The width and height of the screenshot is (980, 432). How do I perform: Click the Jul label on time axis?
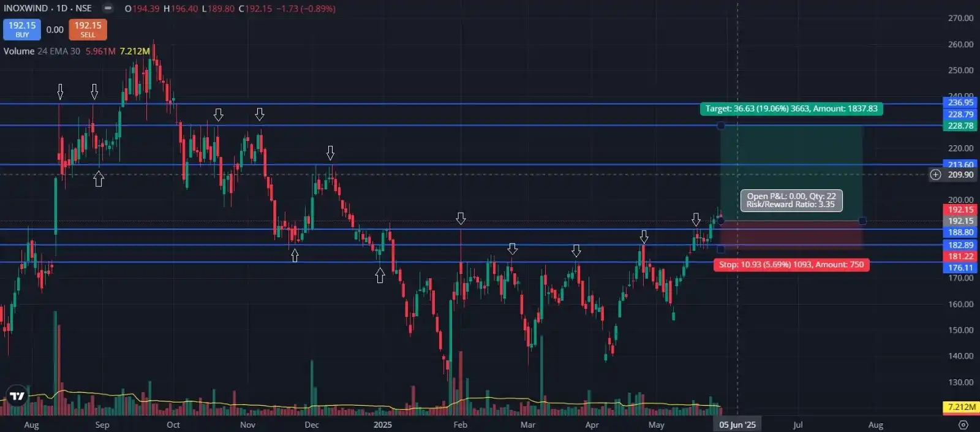pyautogui.click(x=797, y=425)
